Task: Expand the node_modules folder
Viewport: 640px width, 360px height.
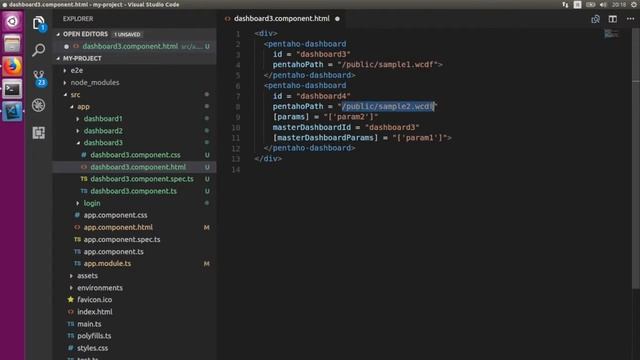Action: [x=95, y=82]
